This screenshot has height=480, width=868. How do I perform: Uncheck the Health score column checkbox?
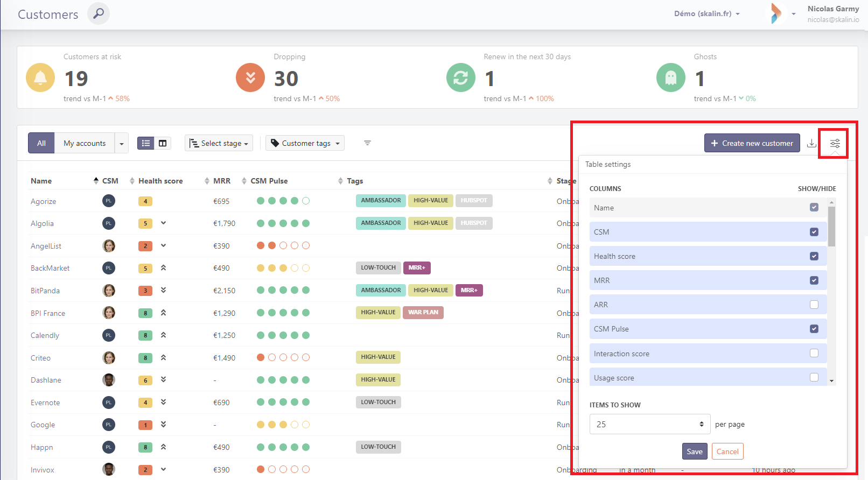pyautogui.click(x=814, y=256)
